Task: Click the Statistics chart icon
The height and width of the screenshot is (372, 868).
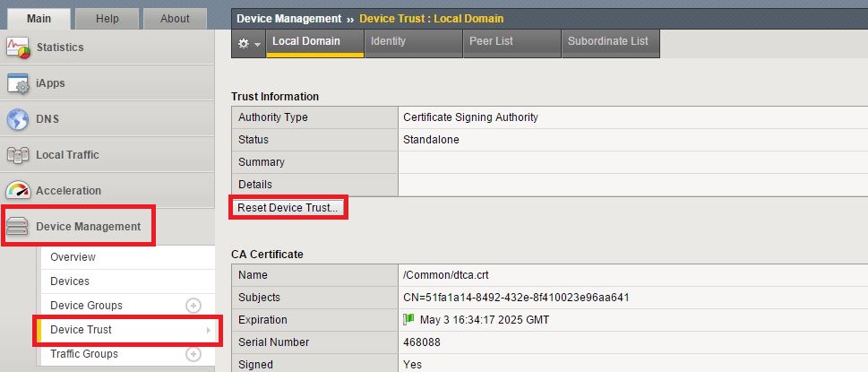Action: [x=18, y=48]
